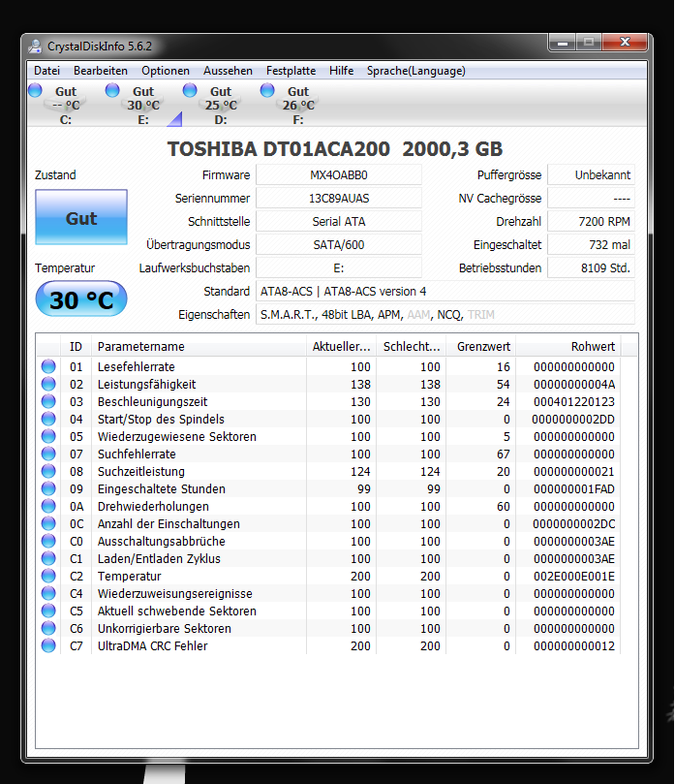Click the Puffergrösse Unbekannt field
The height and width of the screenshot is (784, 675).
pos(591,175)
